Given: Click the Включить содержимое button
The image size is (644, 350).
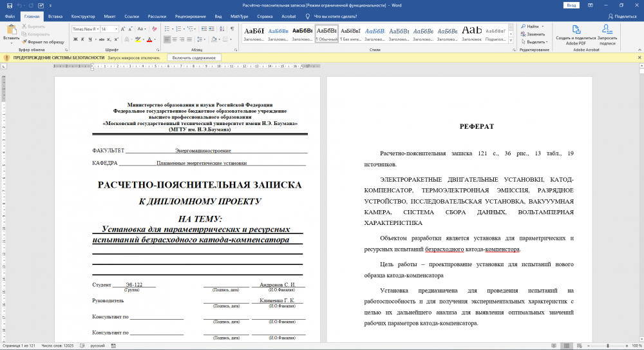Looking at the screenshot, I should tap(194, 57).
